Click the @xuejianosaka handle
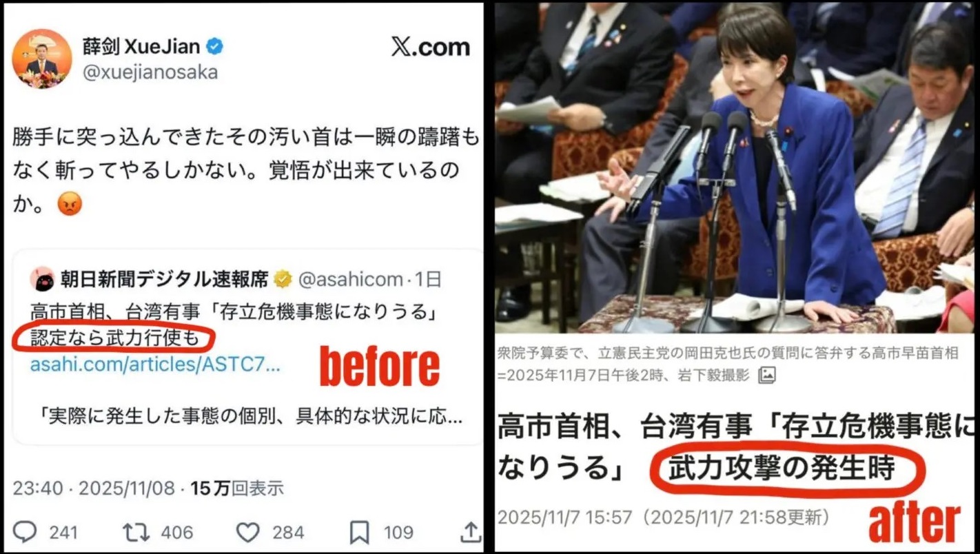The width and height of the screenshot is (980, 554). coord(150,73)
